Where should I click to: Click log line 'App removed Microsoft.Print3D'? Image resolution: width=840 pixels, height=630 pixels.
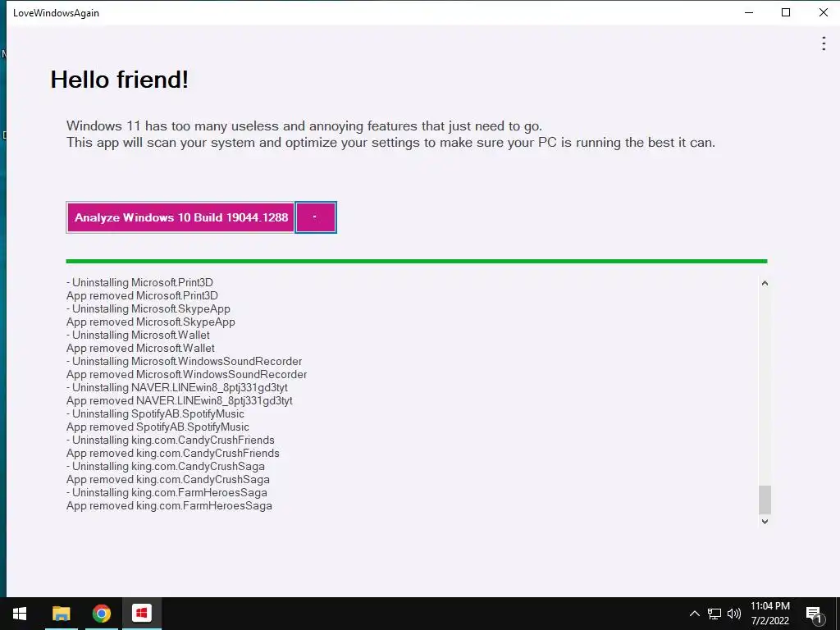pos(142,295)
